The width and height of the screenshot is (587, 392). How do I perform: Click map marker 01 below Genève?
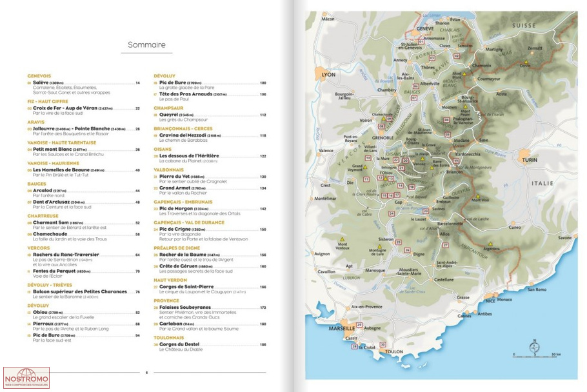click(x=421, y=42)
